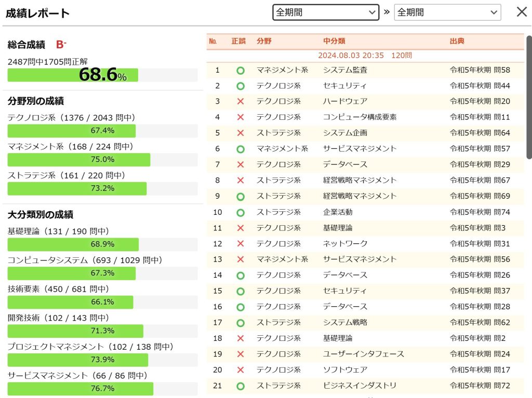Click the テクノロジ系 67.4% progress bar
Viewport: 532px width, 398px height.
[102, 131]
